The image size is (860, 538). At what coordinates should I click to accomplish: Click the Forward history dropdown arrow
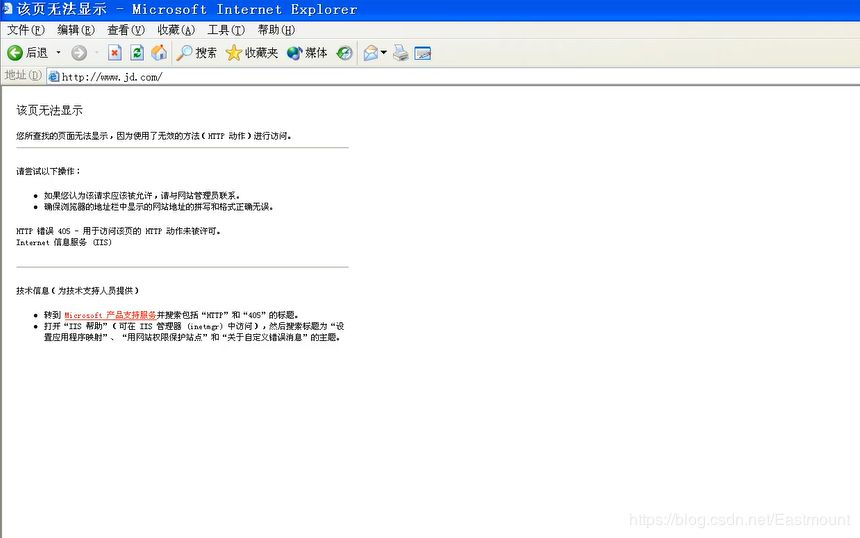coord(97,53)
